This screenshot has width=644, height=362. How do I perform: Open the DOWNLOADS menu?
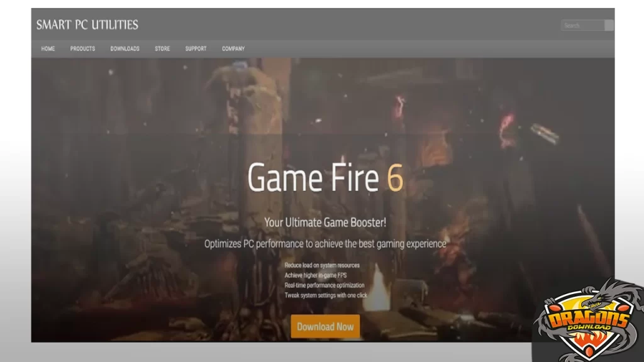pyautogui.click(x=126, y=48)
